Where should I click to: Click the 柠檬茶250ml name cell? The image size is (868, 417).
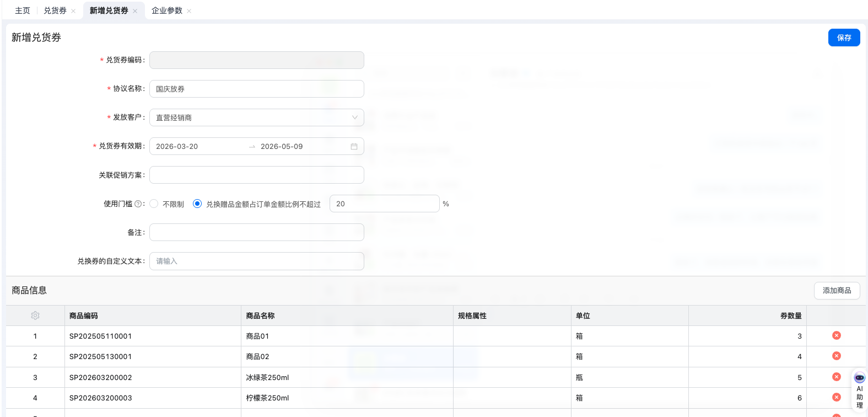[x=347, y=398]
